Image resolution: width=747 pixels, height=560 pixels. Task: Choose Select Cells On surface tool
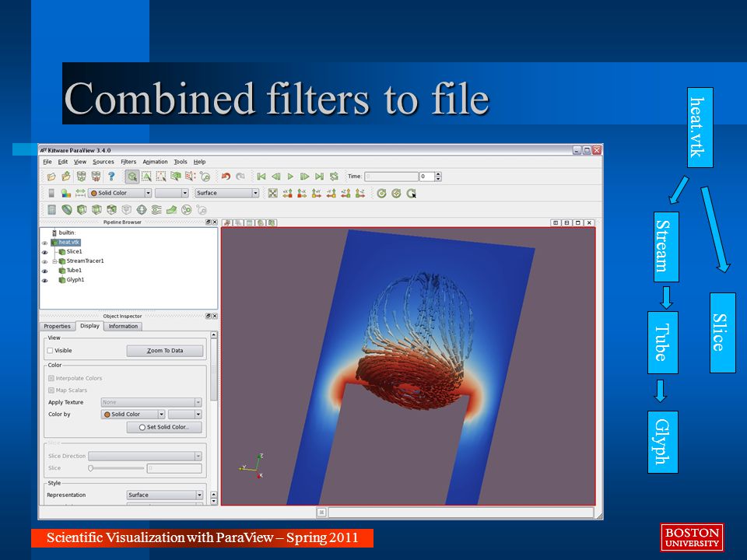coord(146,177)
